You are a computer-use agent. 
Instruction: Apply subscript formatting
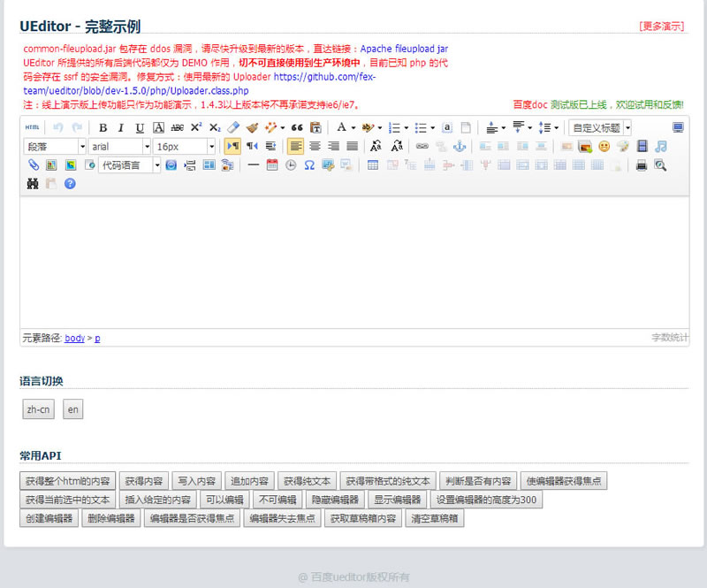tap(215, 127)
